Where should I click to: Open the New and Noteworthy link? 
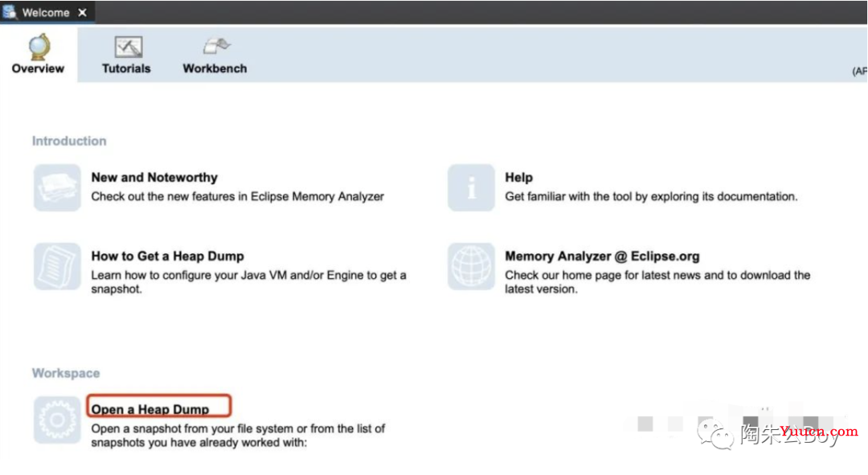(154, 178)
